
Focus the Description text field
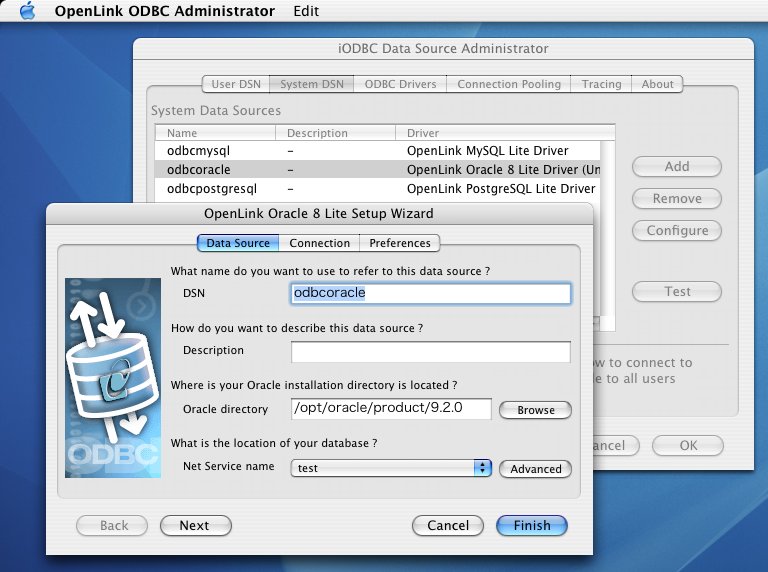point(431,352)
